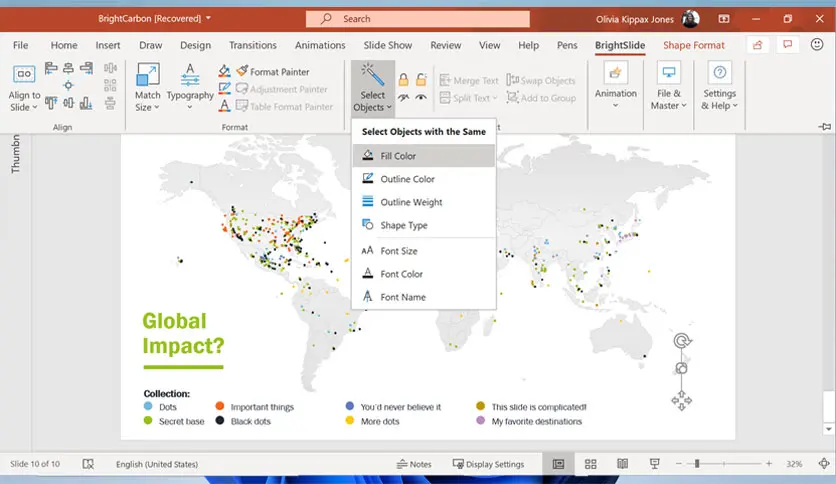This screenshot has width=836, height=484.
Task: Click the Swap Objects icon button
Action: click(x=541, y=80)
